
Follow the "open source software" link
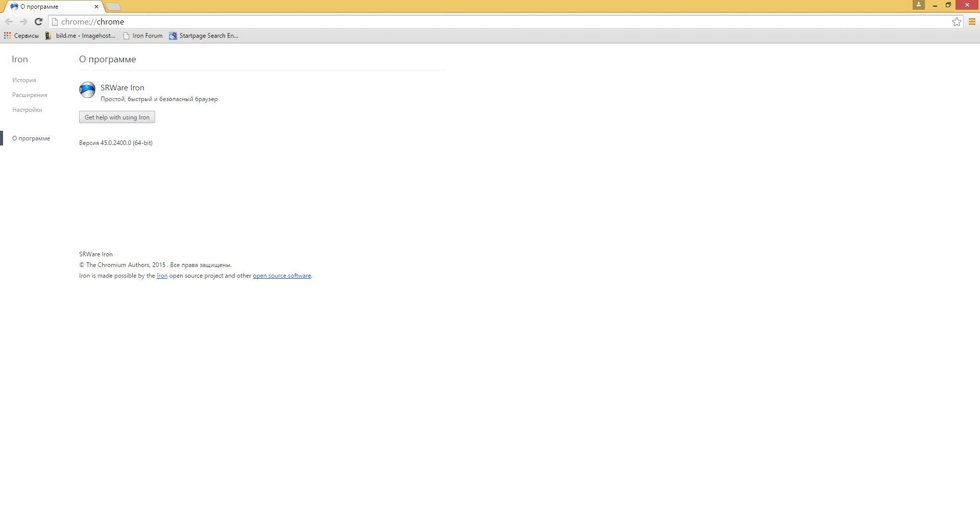(x=282, y=276)
